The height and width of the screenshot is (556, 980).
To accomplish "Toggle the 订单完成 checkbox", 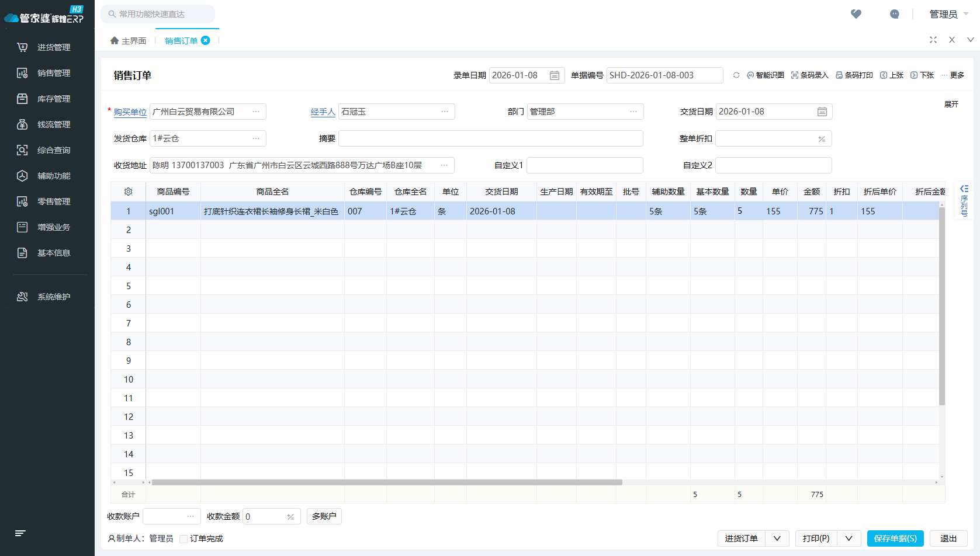I will [x=183, y=539].
